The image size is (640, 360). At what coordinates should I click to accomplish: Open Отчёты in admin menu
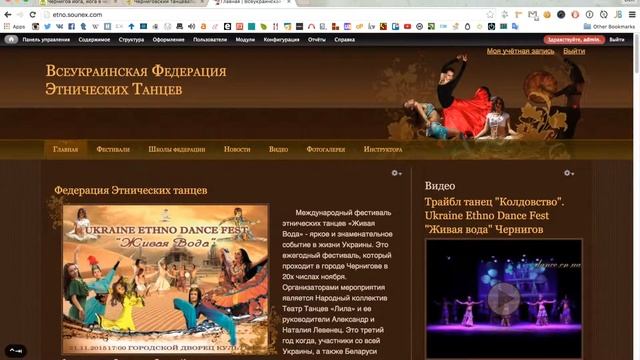pos(317,40)
